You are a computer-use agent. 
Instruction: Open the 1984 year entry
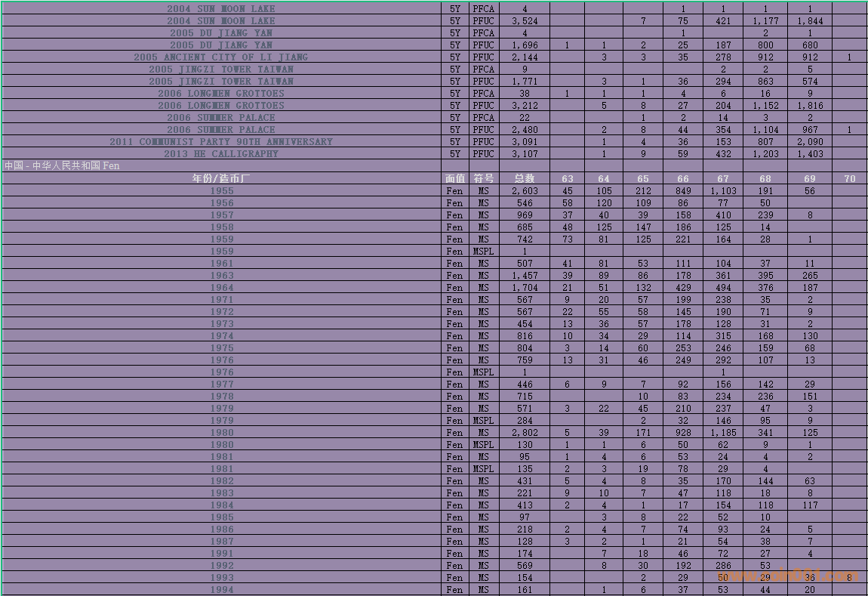(x=221, y=505)
